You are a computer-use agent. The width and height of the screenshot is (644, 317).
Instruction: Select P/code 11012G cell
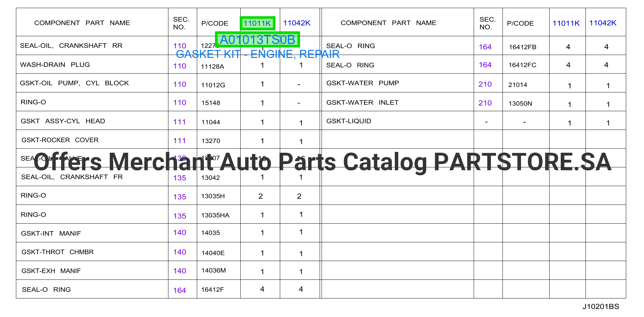pos(213,85)
